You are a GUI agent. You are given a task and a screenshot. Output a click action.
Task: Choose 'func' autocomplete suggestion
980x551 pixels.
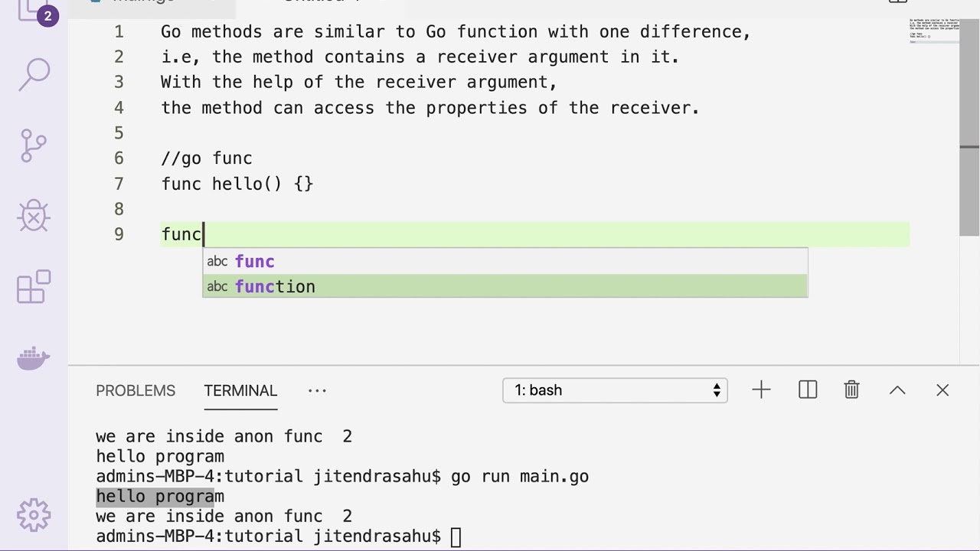[505, 261]
